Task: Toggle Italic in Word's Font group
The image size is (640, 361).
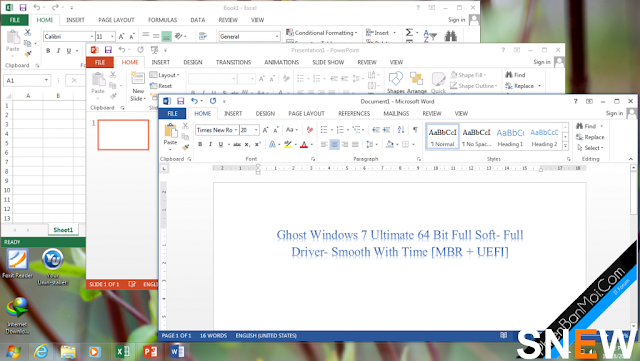Action: tap(210, 144)
